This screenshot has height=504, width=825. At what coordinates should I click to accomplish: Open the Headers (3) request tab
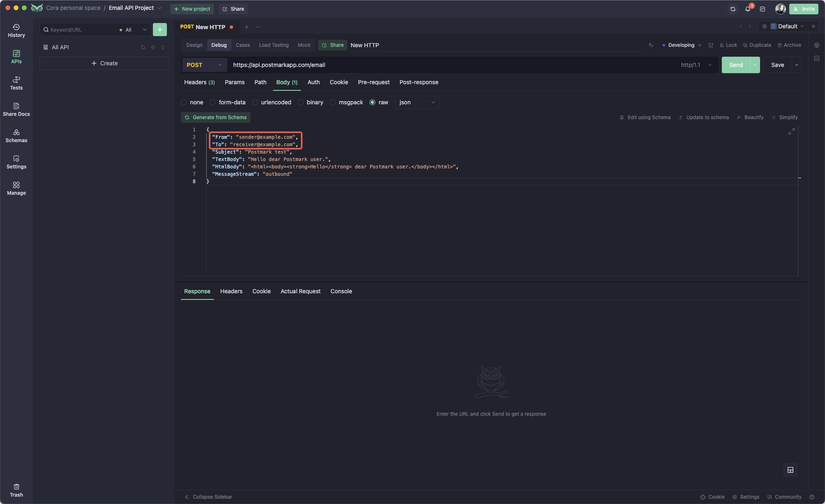pyautogui.click(x=199, y=82)
